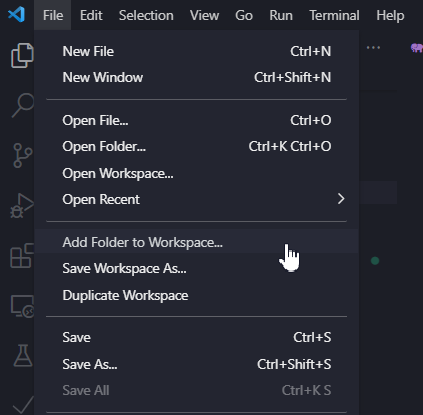Open the Selection menu
423x415 pixels.
pos(146,15)
